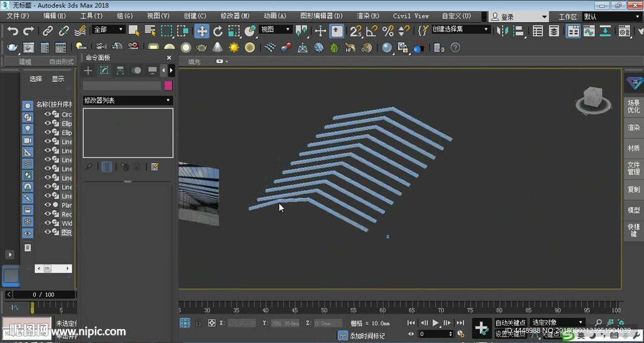Open the 视图 reference coordinate dropdown

pyautogui.click(x=275, y=30)
